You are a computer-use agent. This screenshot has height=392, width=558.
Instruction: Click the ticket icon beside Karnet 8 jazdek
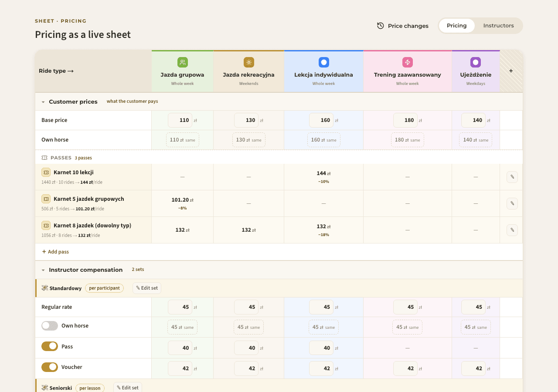(46, 226)
